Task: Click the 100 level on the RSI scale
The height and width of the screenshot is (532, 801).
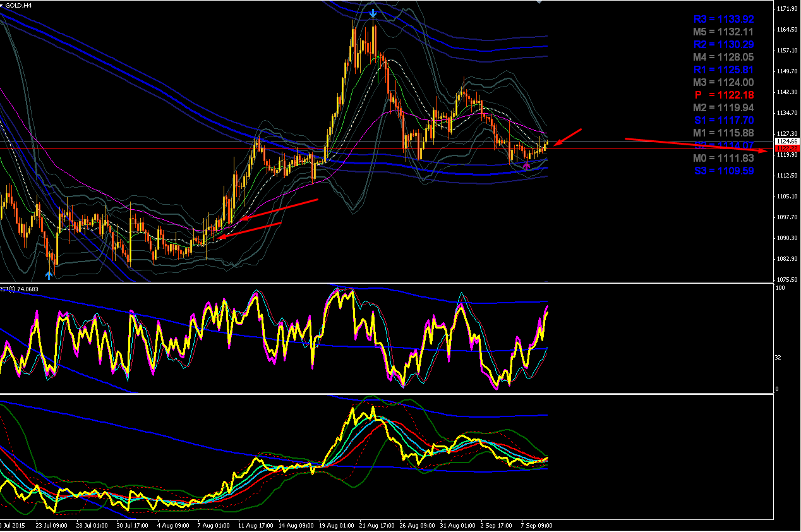Action: 781,288
